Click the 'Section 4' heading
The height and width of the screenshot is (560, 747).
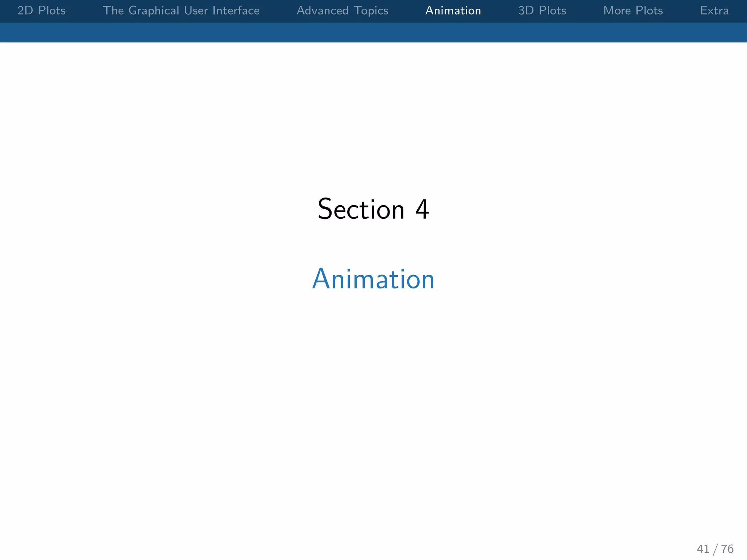[373, 209]
